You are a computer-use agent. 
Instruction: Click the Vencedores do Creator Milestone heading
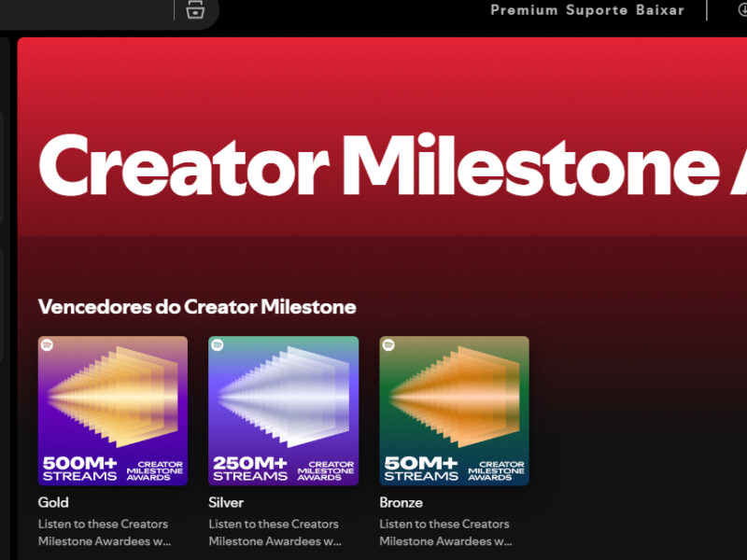pos(197,307)
